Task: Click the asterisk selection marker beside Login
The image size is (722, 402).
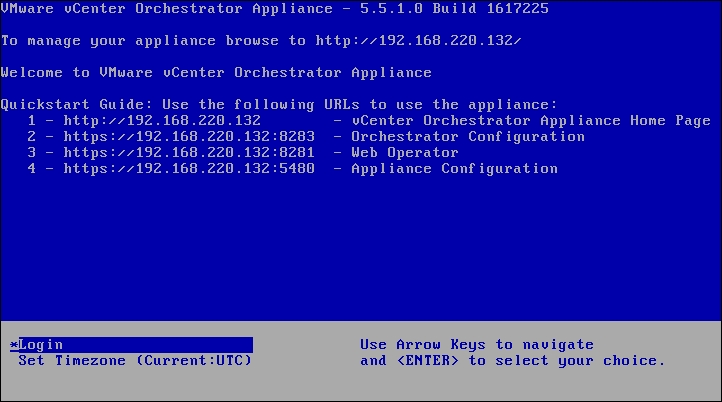Action: (x=13, y=345)
